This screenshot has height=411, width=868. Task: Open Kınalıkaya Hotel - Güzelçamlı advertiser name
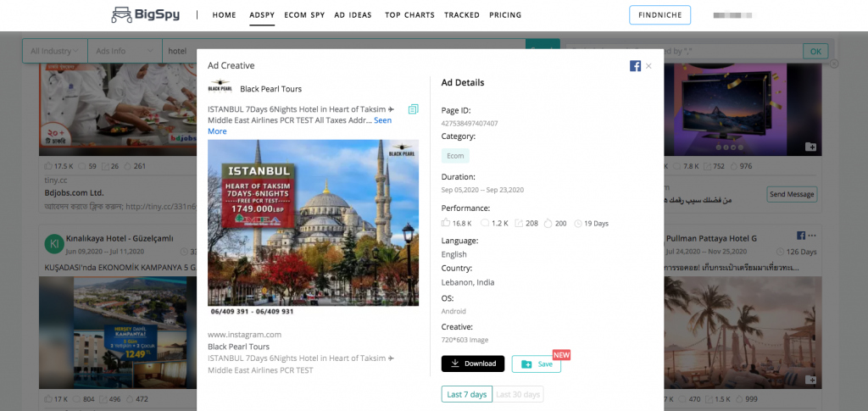point(120,238)
